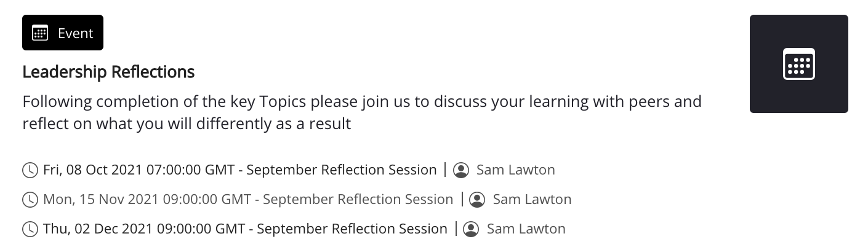This screenshot has width=868, height=247.
Task: Click the large calendar thumbnail tile
Action: pos(798,64)
